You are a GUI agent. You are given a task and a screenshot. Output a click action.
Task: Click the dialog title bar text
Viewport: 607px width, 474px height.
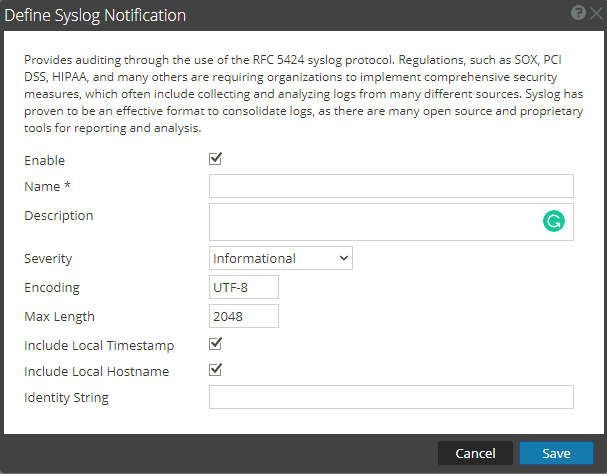click(x=98, y=16)
